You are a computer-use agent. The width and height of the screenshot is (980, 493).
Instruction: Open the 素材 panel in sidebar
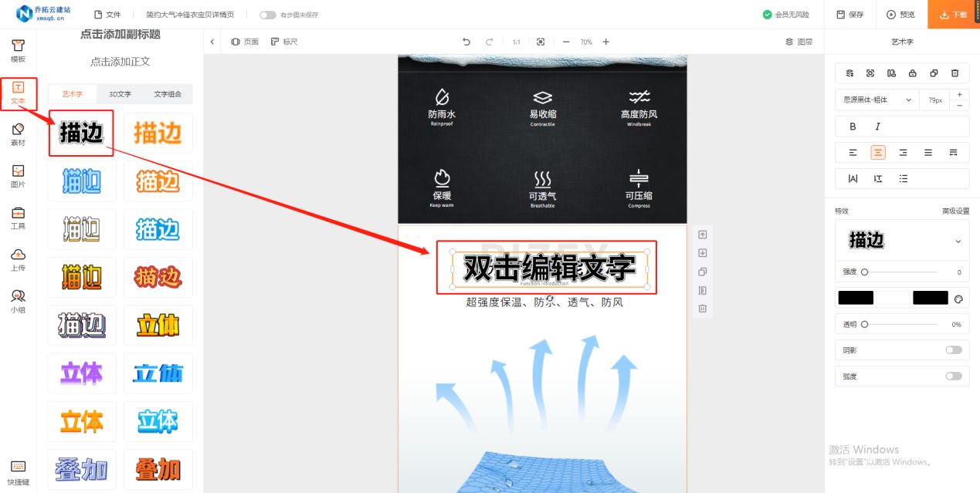coord(19,133)
